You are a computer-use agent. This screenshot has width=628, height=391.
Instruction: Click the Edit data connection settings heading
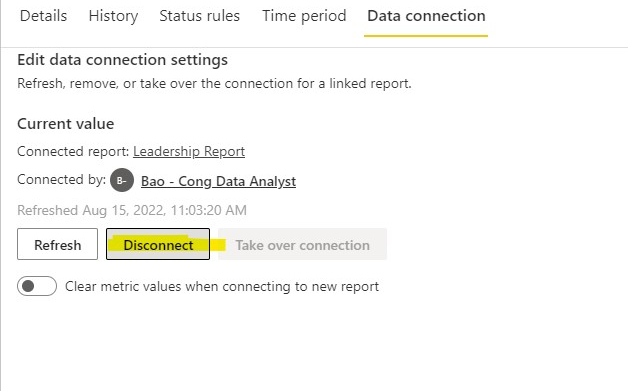click(x=123, y=60)
